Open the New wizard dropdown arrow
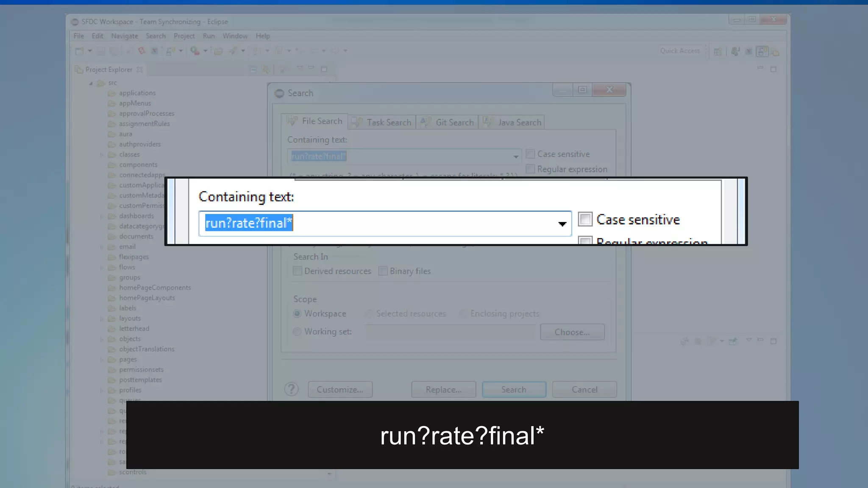The width and height of the screenshot is (868, 488). (90, 51)
